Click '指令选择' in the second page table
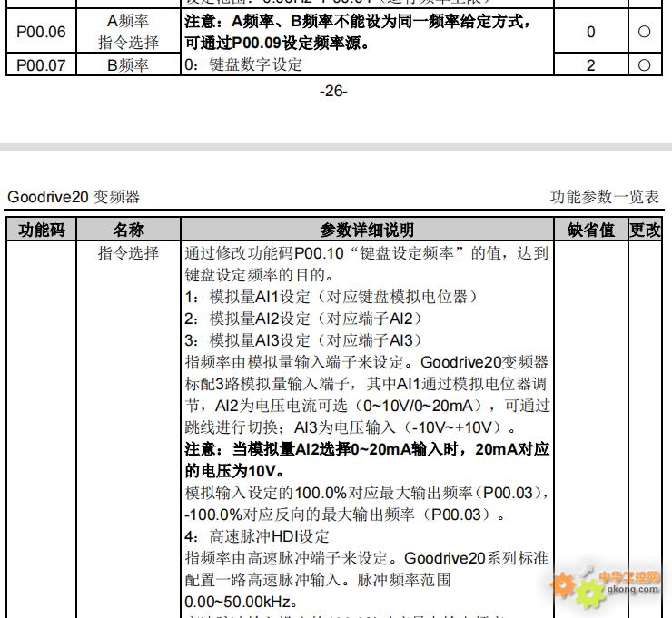The image size is (672, 618). [128, 252]
